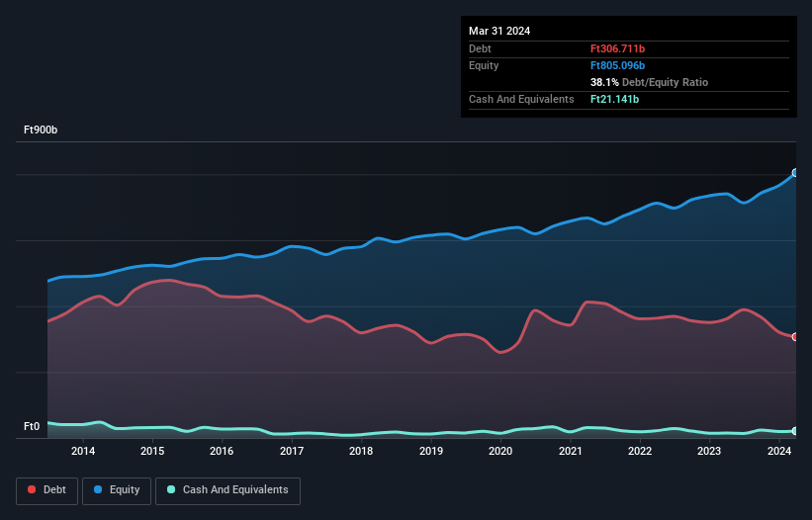
Task: Click the 2014 x-axis label
Action: [83, 451]
